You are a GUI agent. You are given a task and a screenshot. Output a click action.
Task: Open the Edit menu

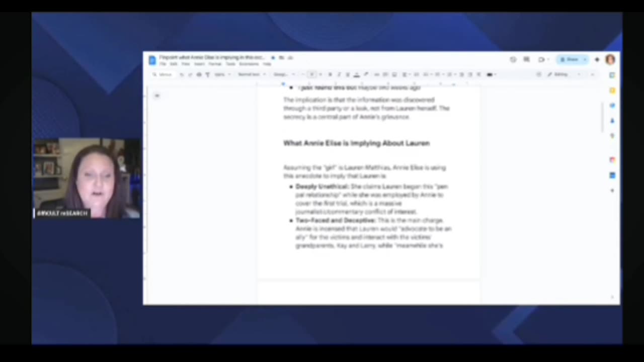tap(174, 64)
